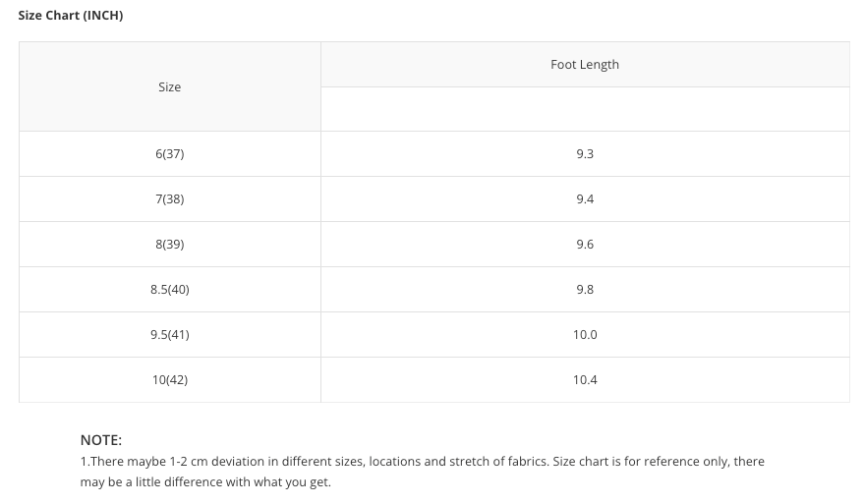Screen dimensions: 864x504
Task: Click the Foot Length column header
Action: [x=584, y=65]
